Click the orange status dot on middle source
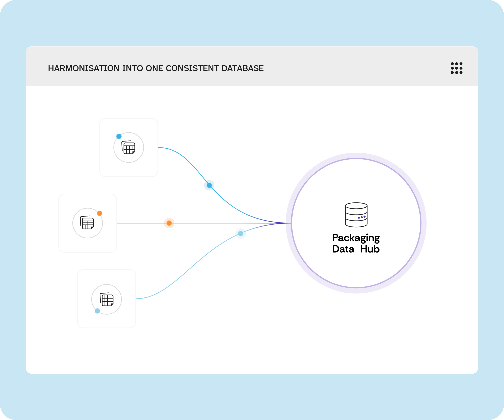The width and height of the screenshot is (504, 420). [x=99, y=213]
